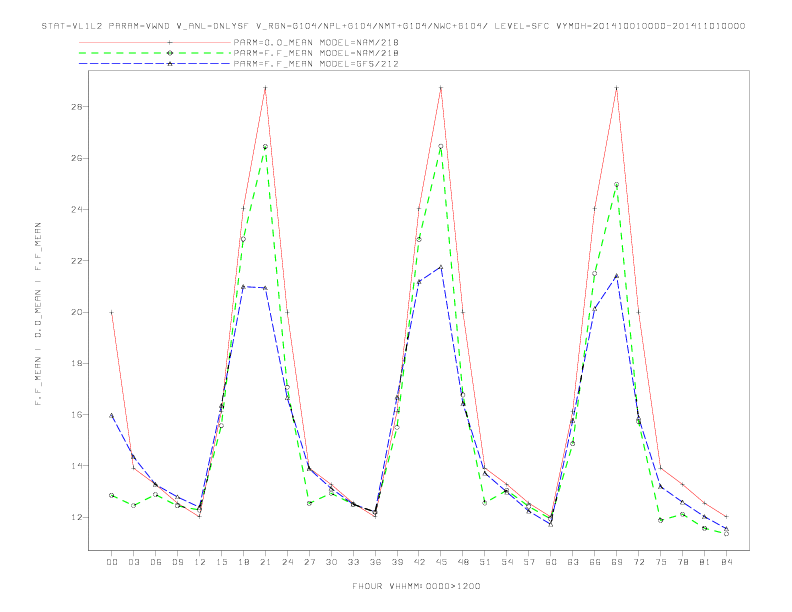This screenshot has height=612, width=792.
Task: Click the x-axis forecast hour label 09
Action: pos(178,562)
